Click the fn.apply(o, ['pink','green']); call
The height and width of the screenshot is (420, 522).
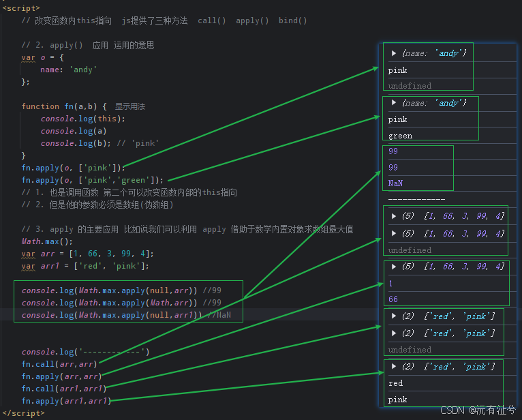coord(93,180)
